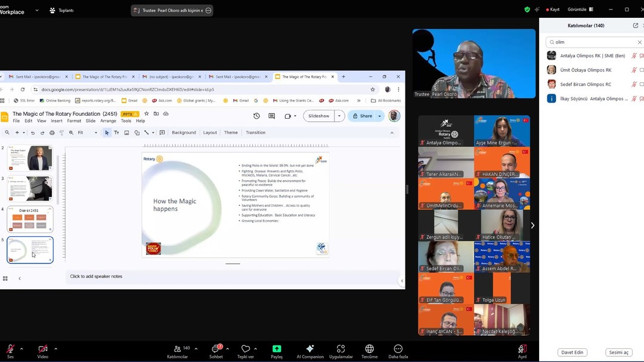Pop out the Katılımcılar participants panel
The image size is (644, 362).
pos(635,26)
